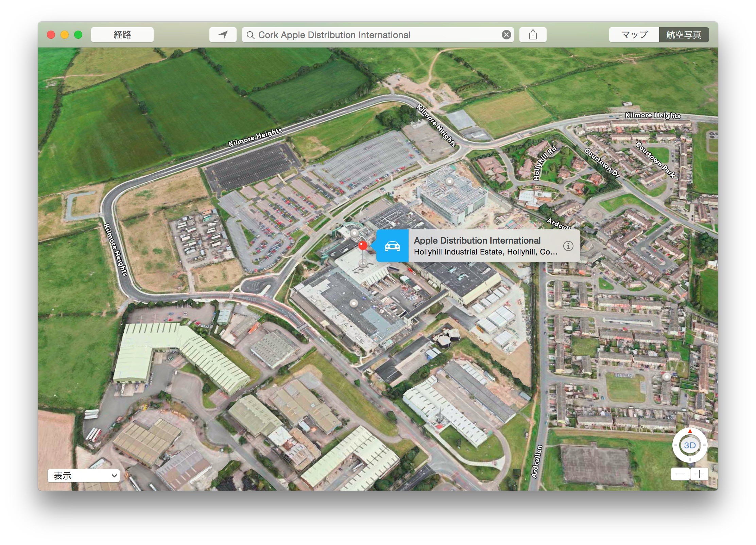Click the current location arrow button

[x=223, y=35]
